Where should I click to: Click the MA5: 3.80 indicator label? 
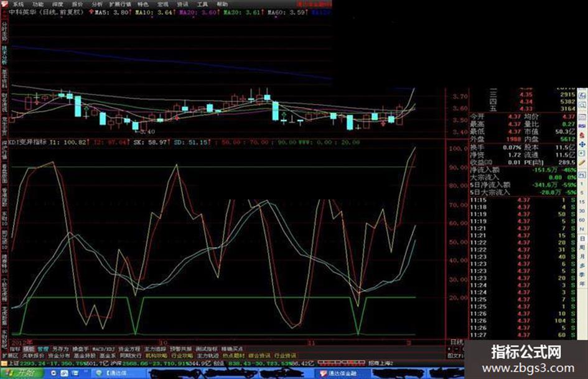tap(113, 12)
